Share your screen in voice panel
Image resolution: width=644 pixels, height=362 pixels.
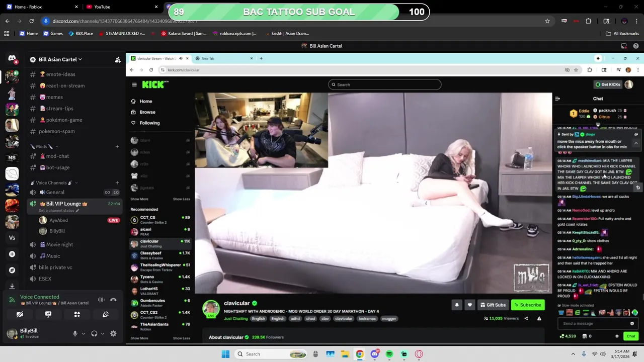click(x=48, y=314)
